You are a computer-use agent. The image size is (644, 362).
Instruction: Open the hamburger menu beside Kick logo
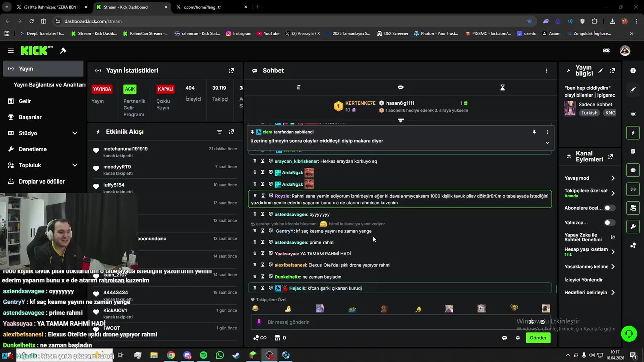coord(11,51)
